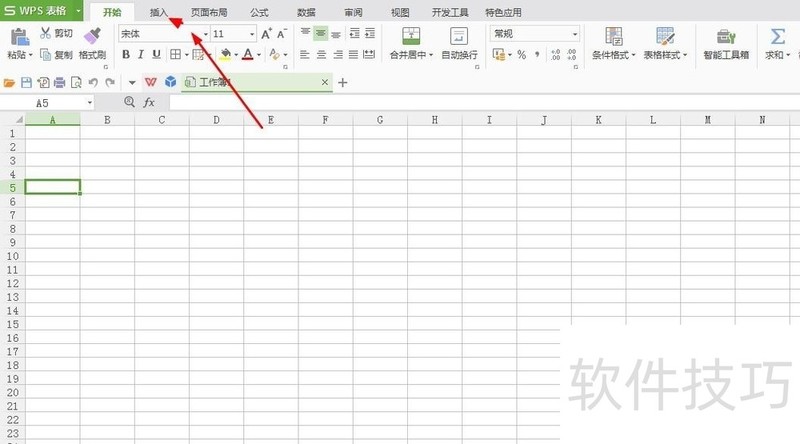Click the Auto Wrap Text icon

[x=459, y=36]
